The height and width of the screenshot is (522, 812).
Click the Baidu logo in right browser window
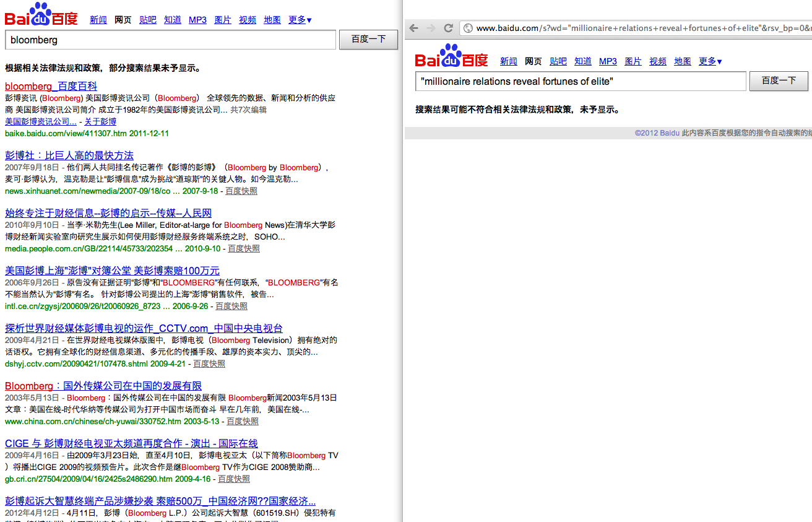coord(451,55)
